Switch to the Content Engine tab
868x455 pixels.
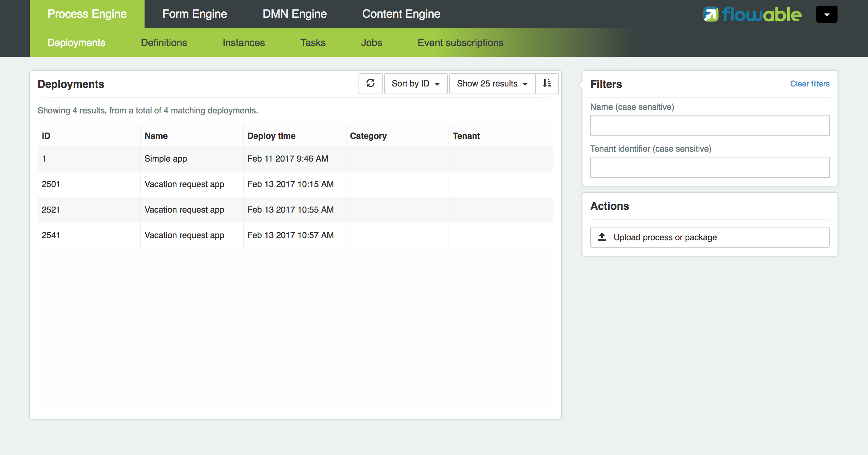[x=401, y=14]
